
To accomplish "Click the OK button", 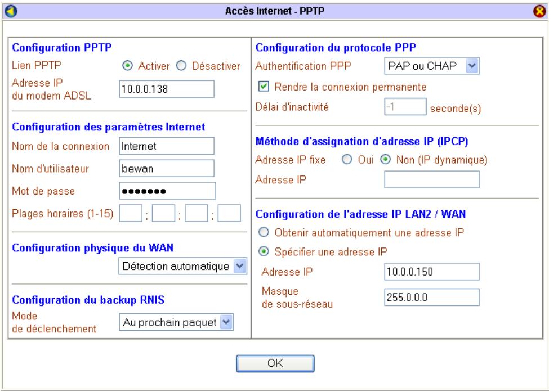I will point(275,363).
